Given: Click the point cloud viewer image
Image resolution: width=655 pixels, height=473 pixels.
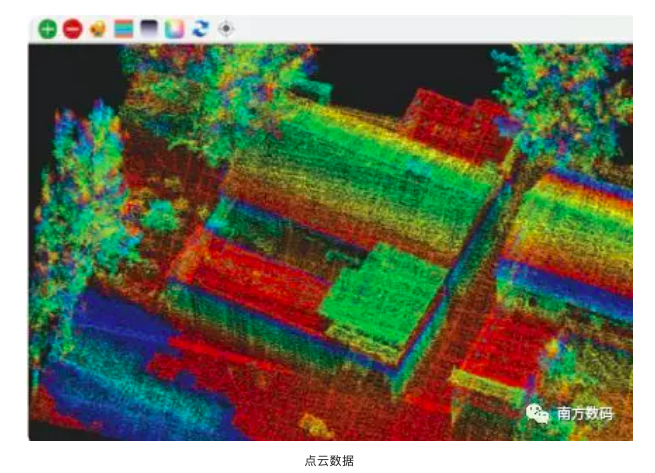Looking at the screenshot, I should click(330, 242).
